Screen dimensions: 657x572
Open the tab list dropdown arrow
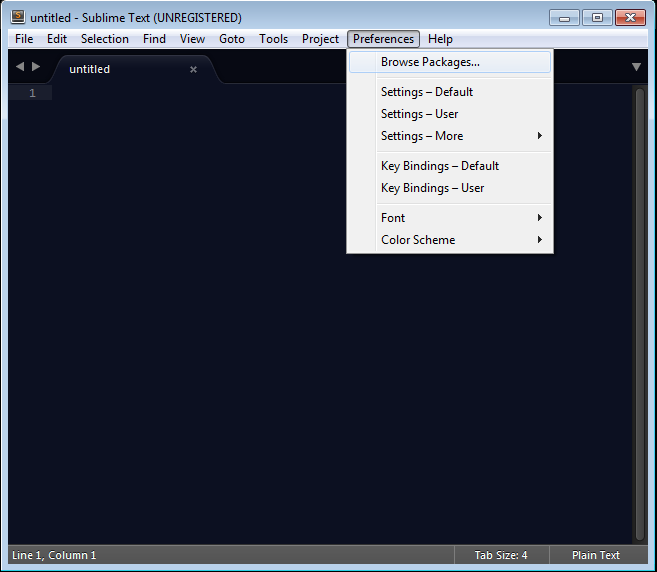[x=637, y=67]
